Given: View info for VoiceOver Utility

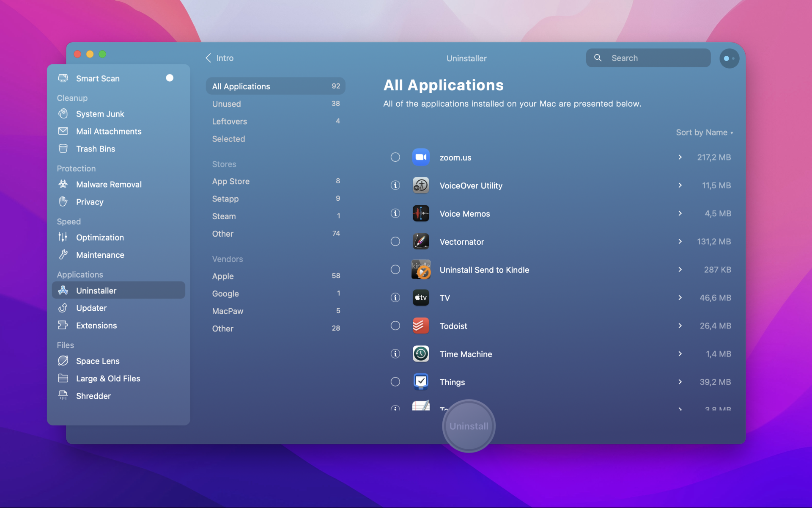Looking at the screenshot, I should tap(395, 185).
